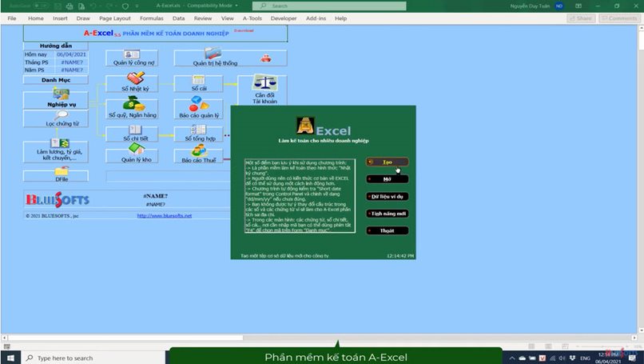Switch to the Formulas ribbon tab
Viewport: 644px width, 364px height.
(x=152, y=18)
